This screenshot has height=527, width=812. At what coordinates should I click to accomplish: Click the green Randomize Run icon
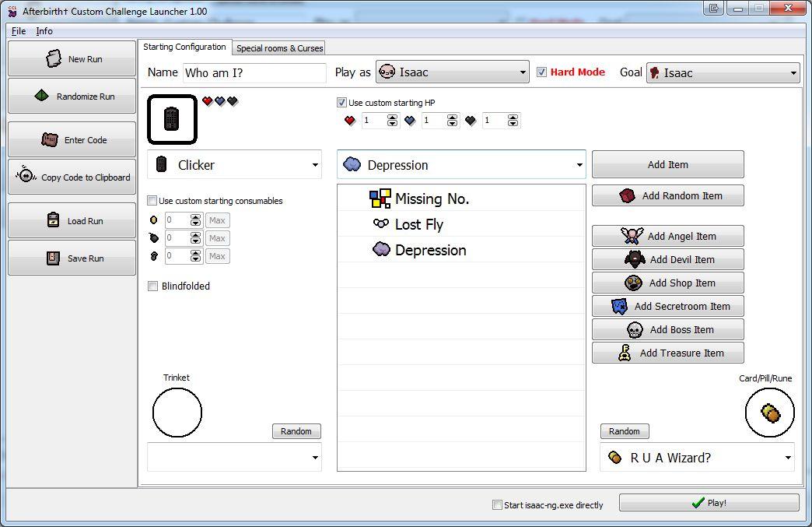(x=41, y=96)
